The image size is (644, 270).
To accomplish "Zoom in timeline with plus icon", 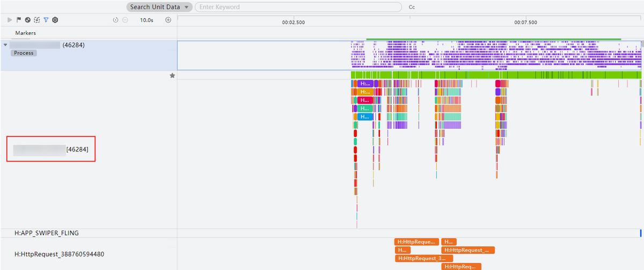I will [168, 20].
